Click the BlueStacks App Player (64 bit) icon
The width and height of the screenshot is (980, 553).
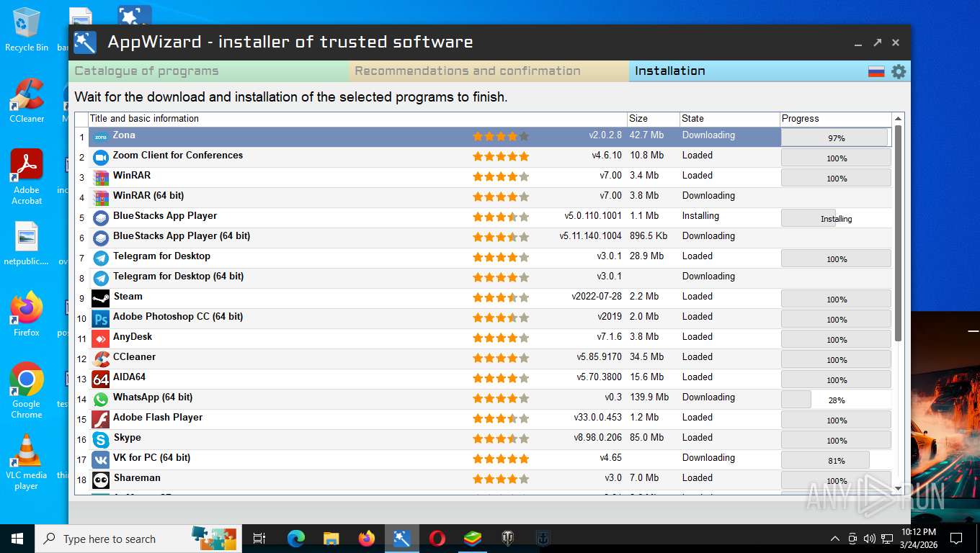101,238
